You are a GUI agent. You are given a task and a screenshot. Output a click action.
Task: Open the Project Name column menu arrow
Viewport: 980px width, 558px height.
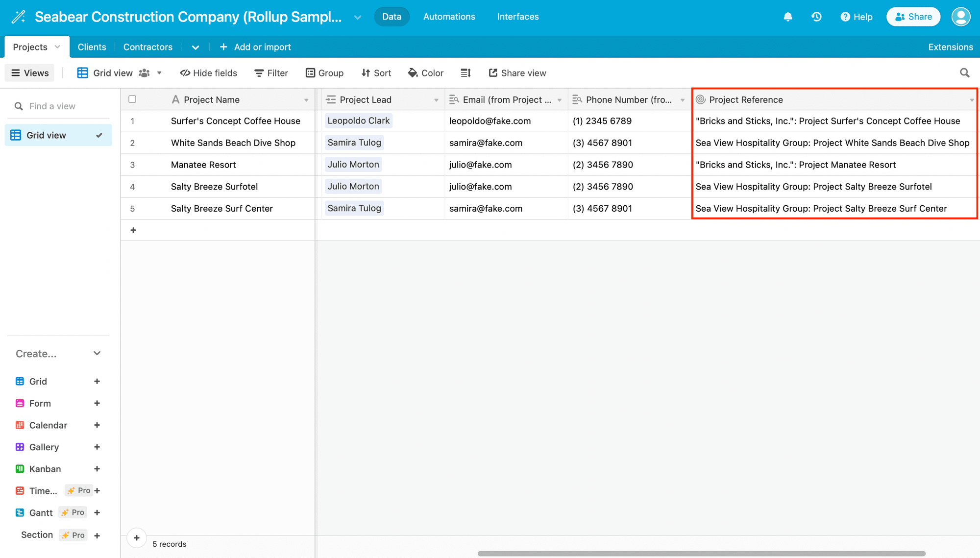point(306,100)
